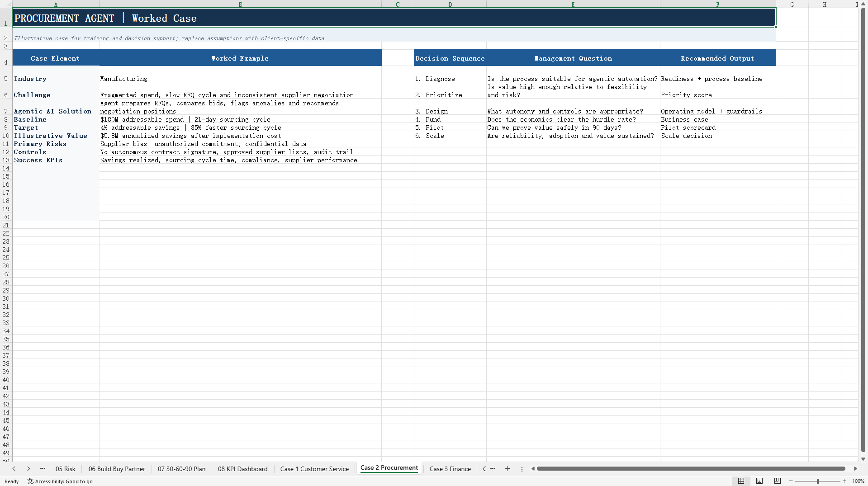The width and height of the screenshot is (868, 486).
Task: Select the 'Management Question' header cell
Action: click(573, 58)
